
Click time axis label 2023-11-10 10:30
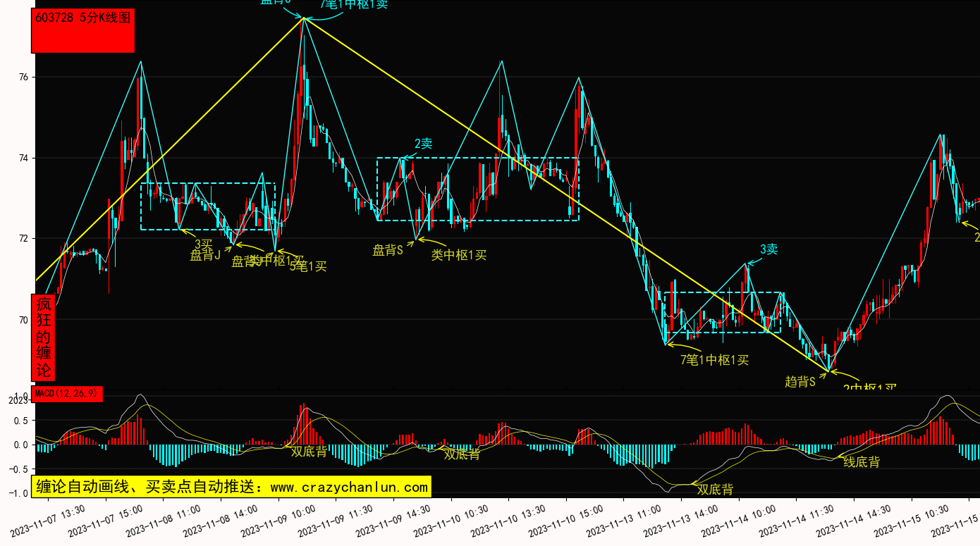(x=451, y=521)
